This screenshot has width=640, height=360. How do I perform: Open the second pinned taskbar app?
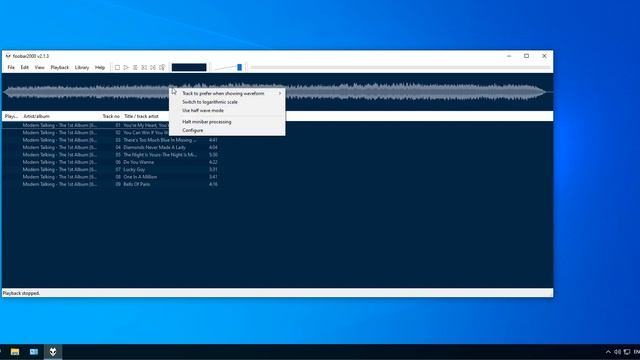click(x=34, y=352)
